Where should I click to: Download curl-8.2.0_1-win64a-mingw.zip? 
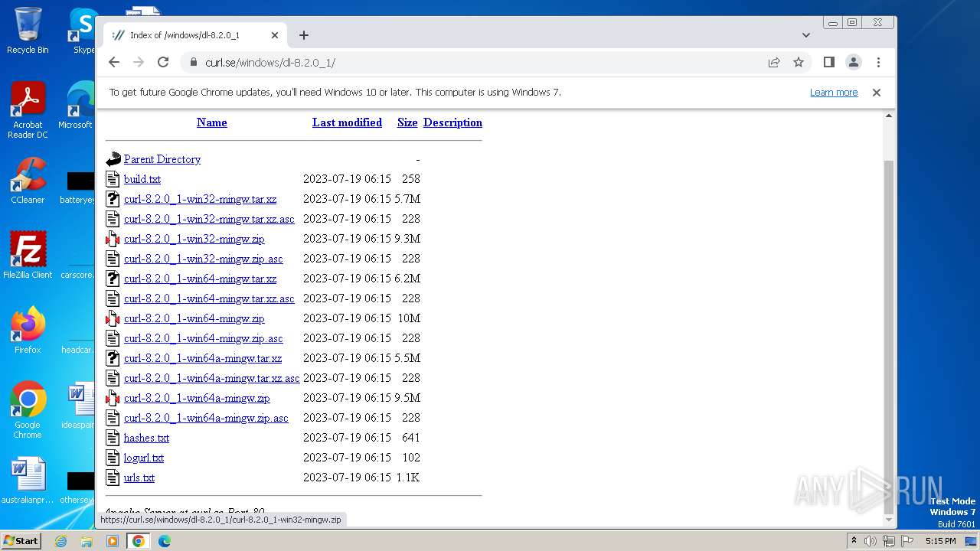197,398
